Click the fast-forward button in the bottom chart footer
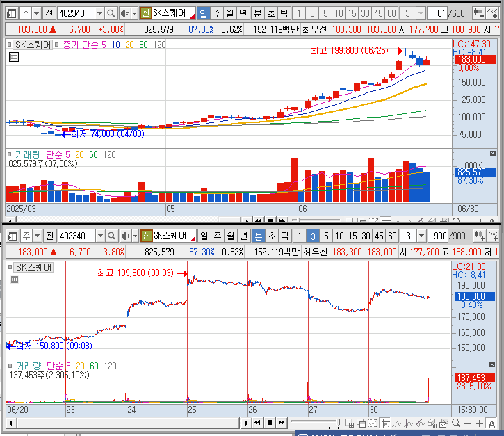This screenshot has height=436, width=504. 282,423
